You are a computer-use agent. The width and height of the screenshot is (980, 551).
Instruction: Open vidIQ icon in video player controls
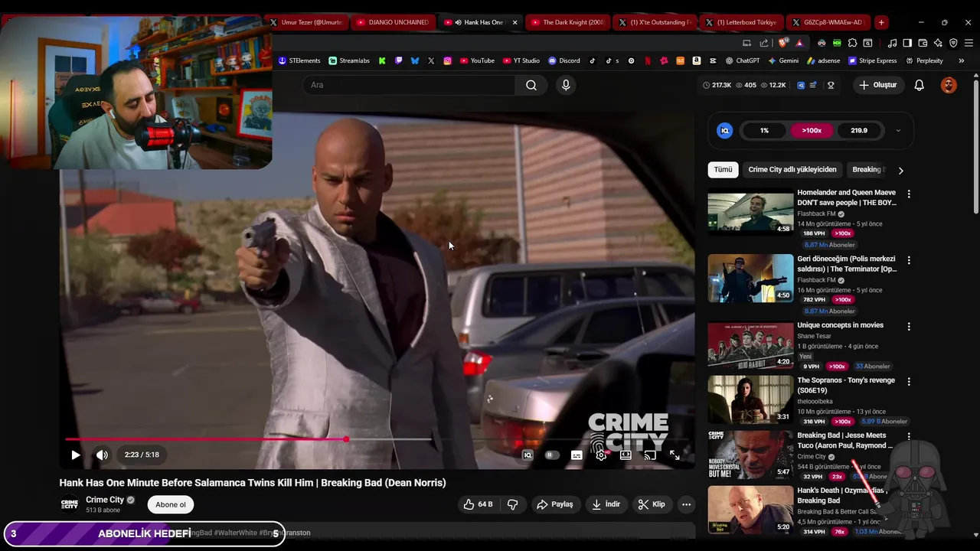(x=528, y=455)
